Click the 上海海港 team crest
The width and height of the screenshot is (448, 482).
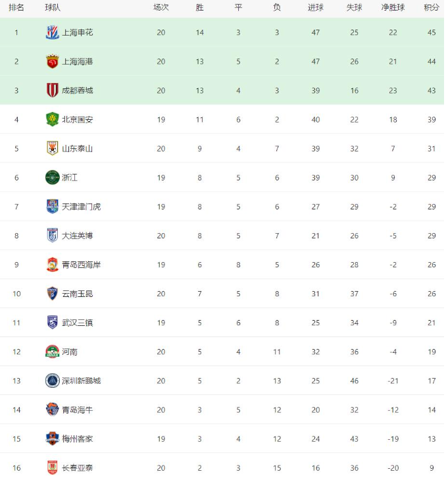coord(53,61)
